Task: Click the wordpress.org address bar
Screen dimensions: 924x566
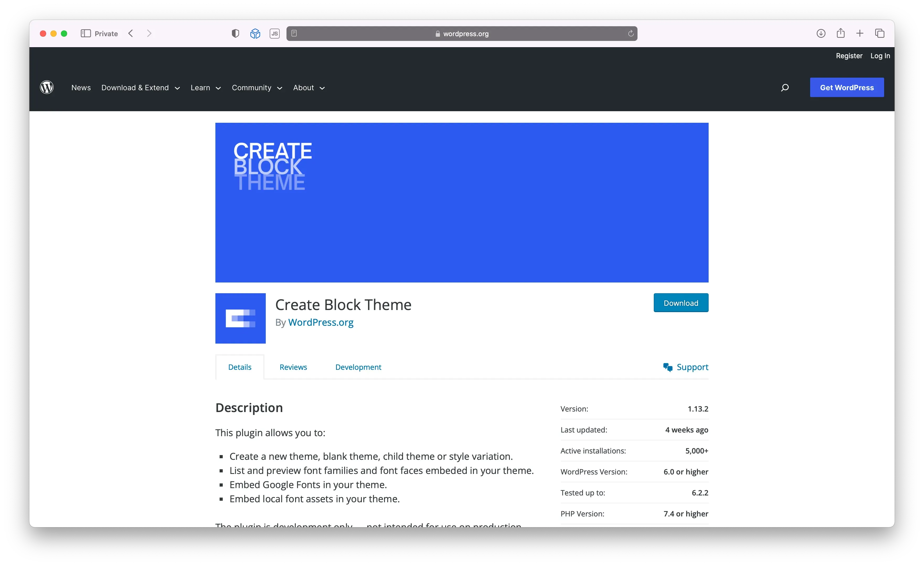Action: 462,33
